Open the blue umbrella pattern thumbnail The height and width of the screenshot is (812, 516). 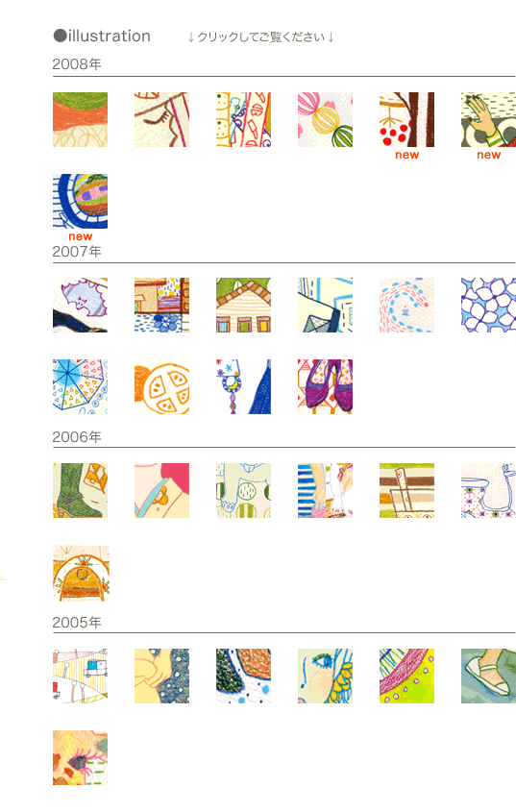(81, 386)
